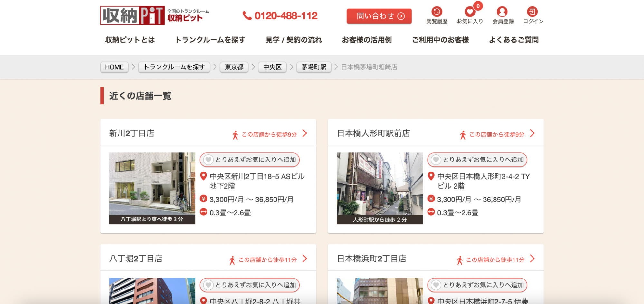This screenshot has height=304, width=644.
Task: Click the map pin icon for 新川2丁目店 address
Action: pyautogui.click(x=203, y=176)
